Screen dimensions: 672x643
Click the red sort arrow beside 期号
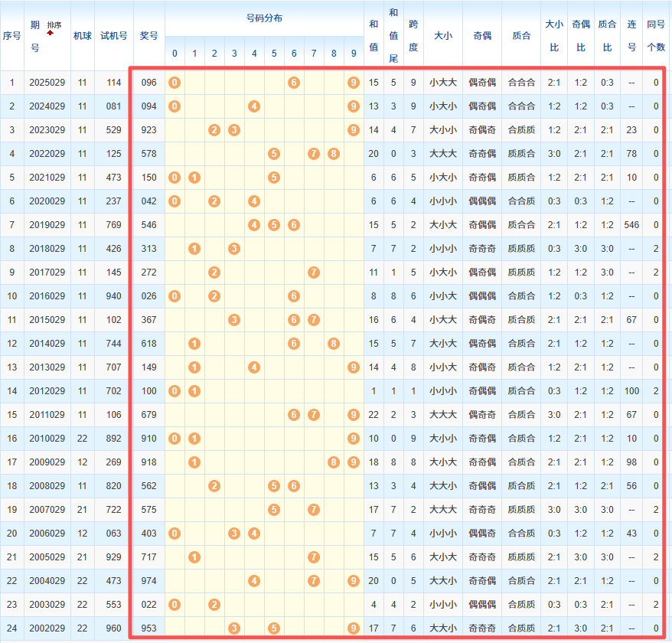pos(51,33)
